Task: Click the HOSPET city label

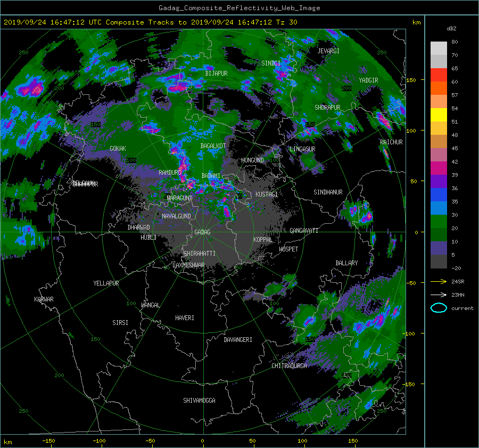Action: tap(288, 249)
